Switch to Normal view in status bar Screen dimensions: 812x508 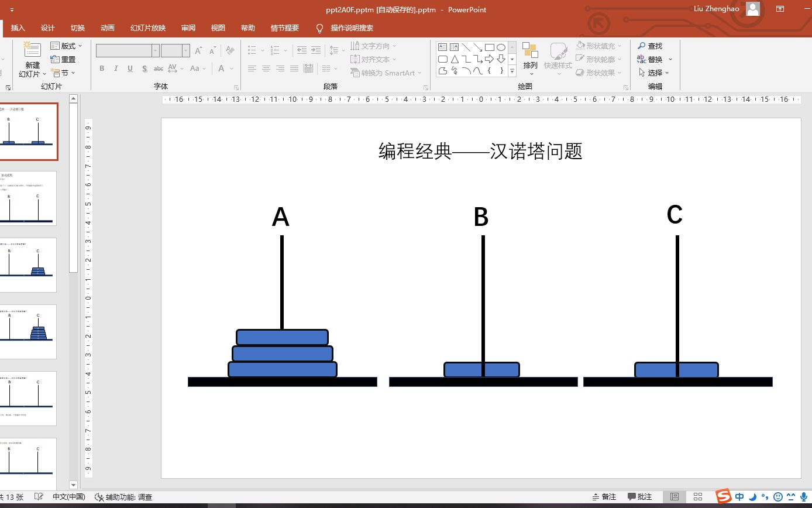[675, 497]
